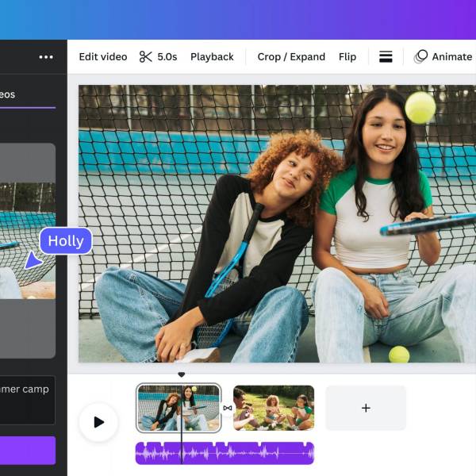This screenshot has width=476, height=476.
Task: Open the three-dot more options menu
Action: (46, 57)
